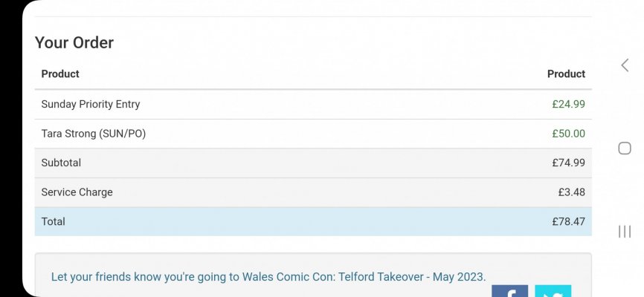Tap the Your Order heading

click(74, 43)
